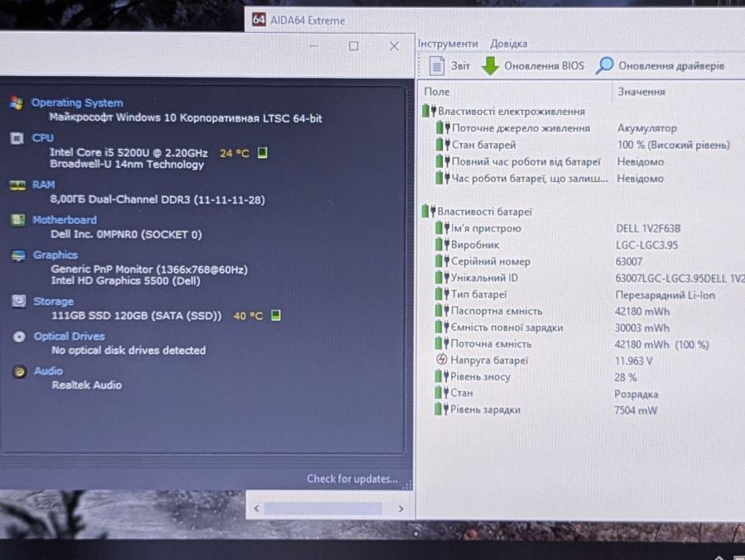Click the Оновлення BIOS toolbar label

pos(544,66)
